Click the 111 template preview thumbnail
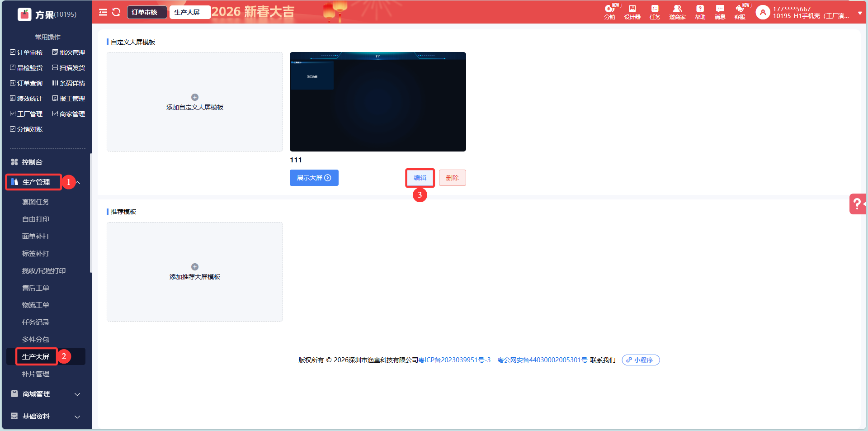Image resolution: width=868 pixels, height=431 pixels. click(x=377, y=102)
